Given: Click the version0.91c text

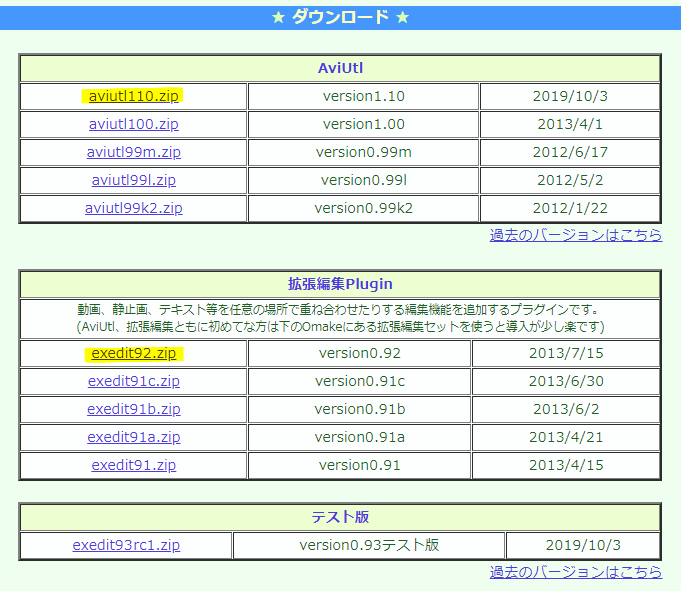Looking at the screenshot, I should pyautogui.click(x=360, y=381).
